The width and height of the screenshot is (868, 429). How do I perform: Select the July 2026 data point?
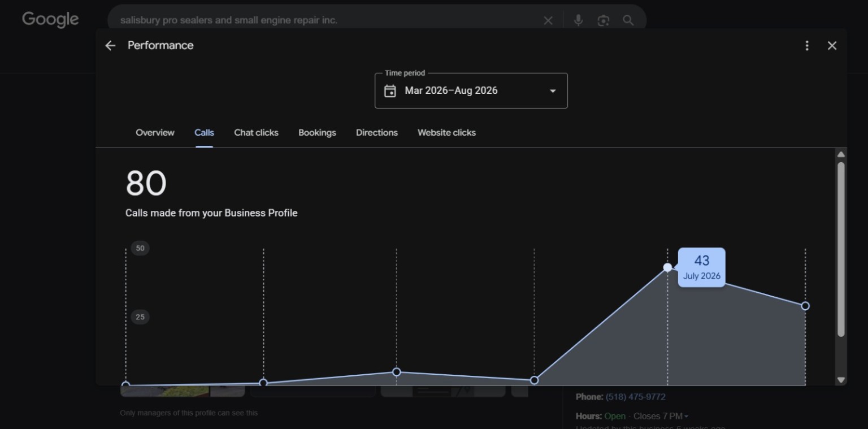click(667, 267)
